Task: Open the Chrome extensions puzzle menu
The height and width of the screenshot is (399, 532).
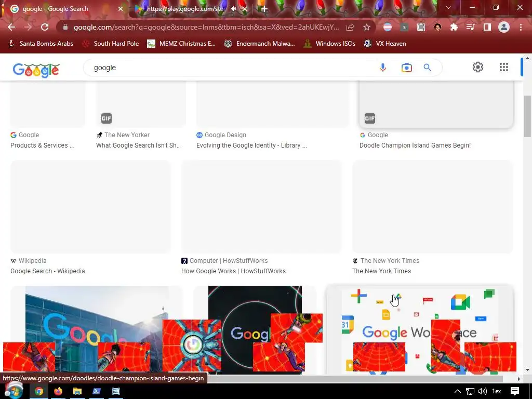Action: [x=454, y=27]
